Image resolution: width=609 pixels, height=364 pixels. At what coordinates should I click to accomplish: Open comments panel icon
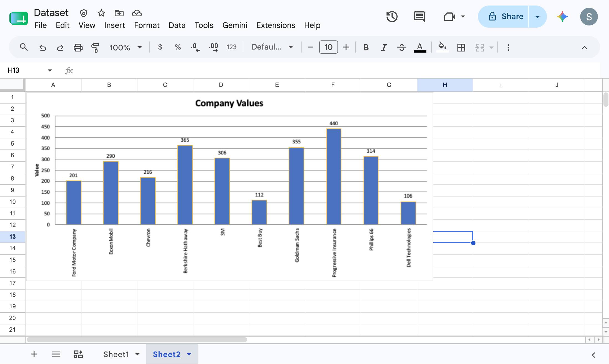(419, 17)
